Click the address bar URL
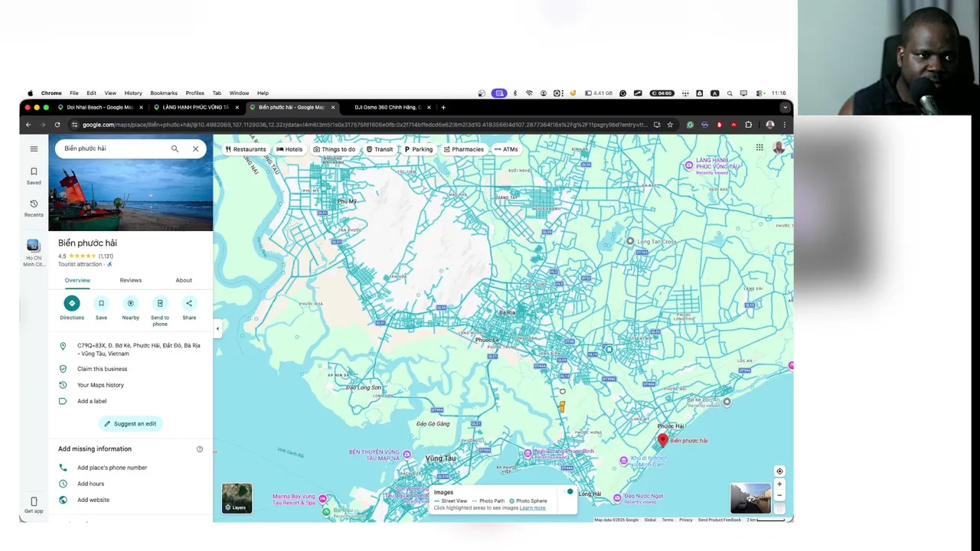980x551 pixels. coord(364,125)
